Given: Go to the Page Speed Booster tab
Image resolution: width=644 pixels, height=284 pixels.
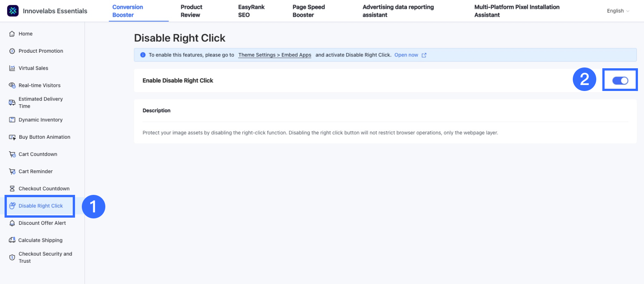Looking at the screenshot, I should (x=308, y=11).
